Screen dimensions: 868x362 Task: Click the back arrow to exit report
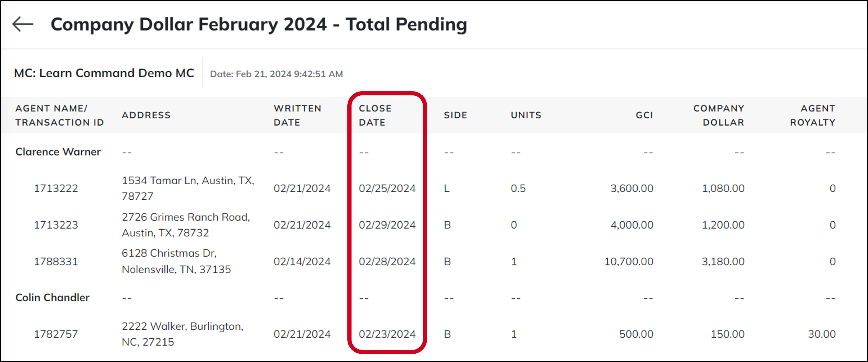point(22,24)
